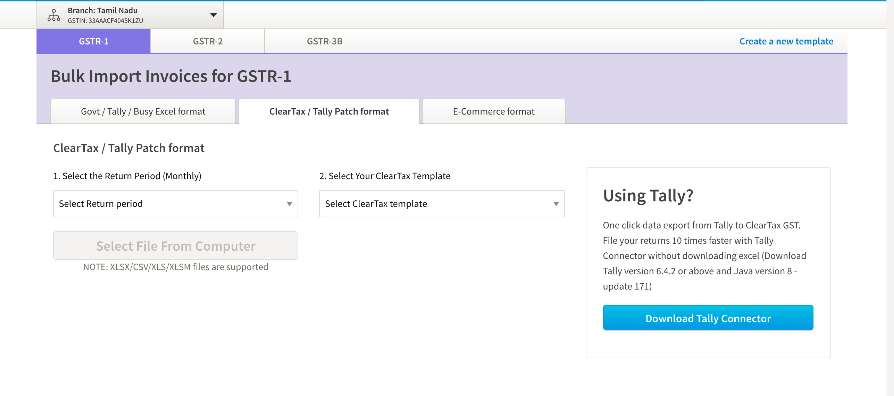Image resolution: width=894 pixels, height=396 pixels.
Task: Expand the Branch: Tamil Nadu dropdown arrow
Action: point(213,15)
